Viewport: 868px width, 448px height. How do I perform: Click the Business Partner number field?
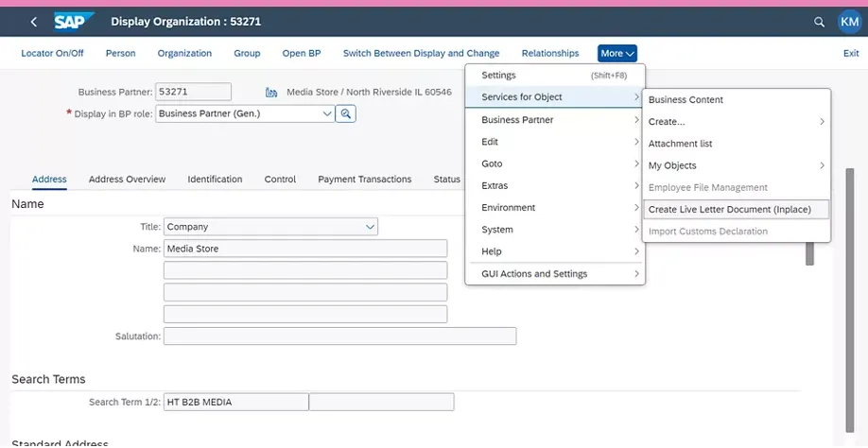coord(193,92)
